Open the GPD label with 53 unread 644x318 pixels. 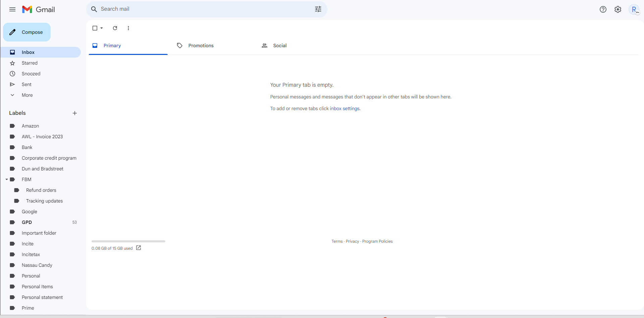pyautogui.click(x=41, y=222)
